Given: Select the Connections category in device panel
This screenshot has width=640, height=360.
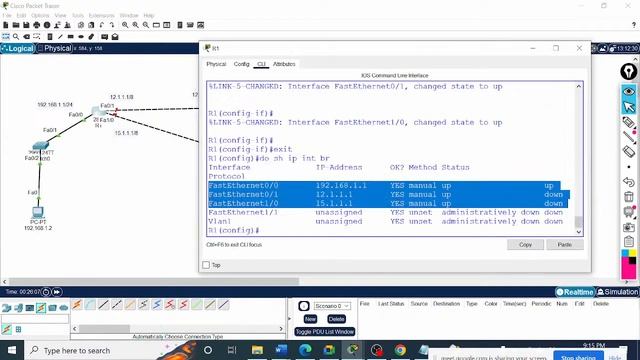Looking at the screenshot, I should click(x=41, y=308).
